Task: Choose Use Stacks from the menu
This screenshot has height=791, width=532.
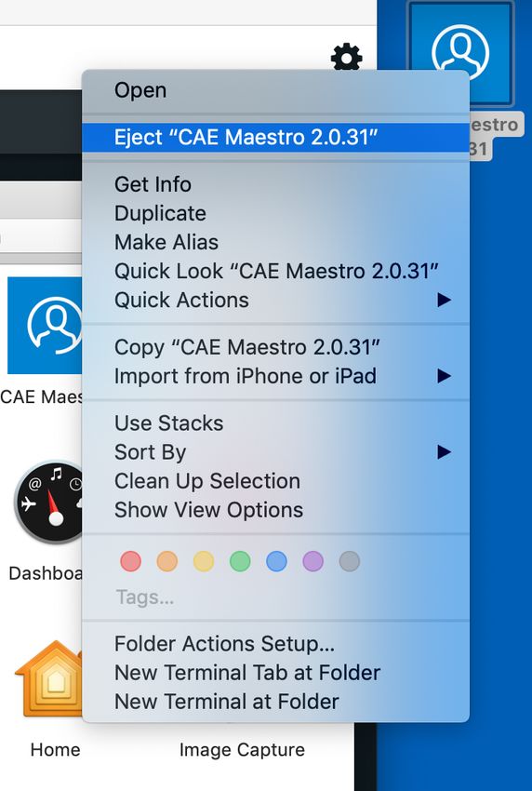Action: (275, 423)
